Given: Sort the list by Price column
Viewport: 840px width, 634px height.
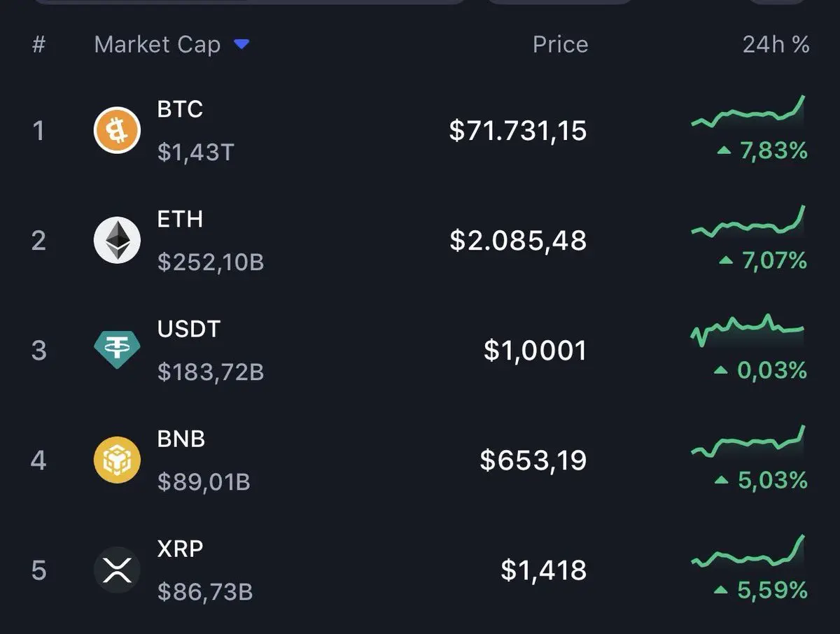Looking at the screenshot, I should 560,45.
